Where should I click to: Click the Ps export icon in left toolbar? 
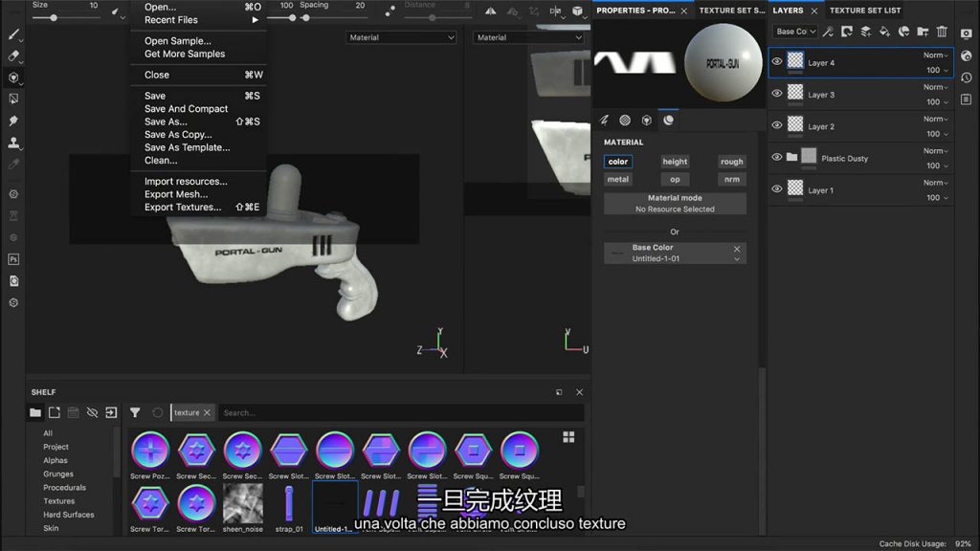(13, 259)
